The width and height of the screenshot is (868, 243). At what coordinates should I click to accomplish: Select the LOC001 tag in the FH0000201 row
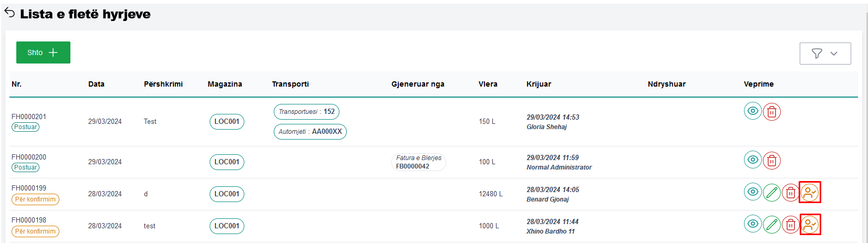coord(226,122)
